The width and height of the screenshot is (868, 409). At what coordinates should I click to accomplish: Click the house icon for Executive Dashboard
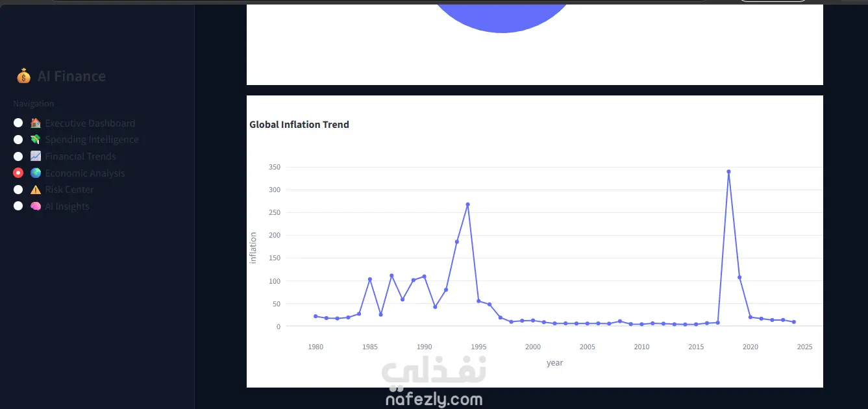point(36,123)
